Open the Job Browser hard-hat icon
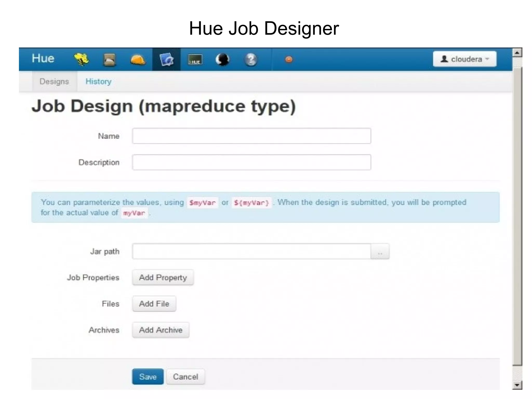The width and height of the screenshot is (532, 399). coord(138,60)
